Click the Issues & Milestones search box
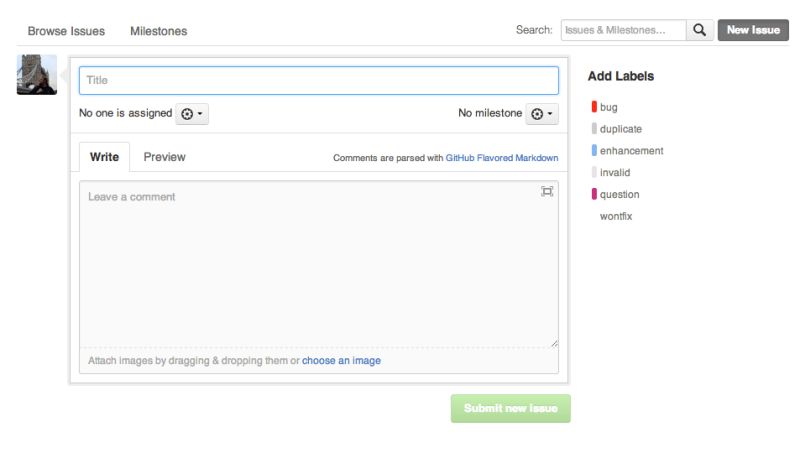The height and width of the screenshot is (453, 800). click(623, 30)
